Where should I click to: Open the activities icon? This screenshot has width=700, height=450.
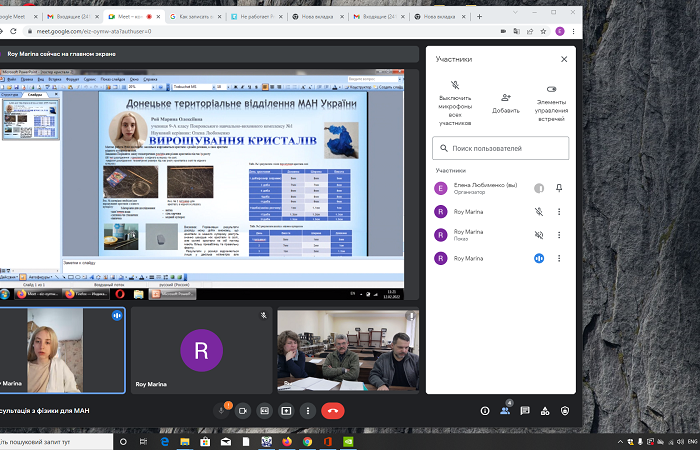tap(546, 410)
